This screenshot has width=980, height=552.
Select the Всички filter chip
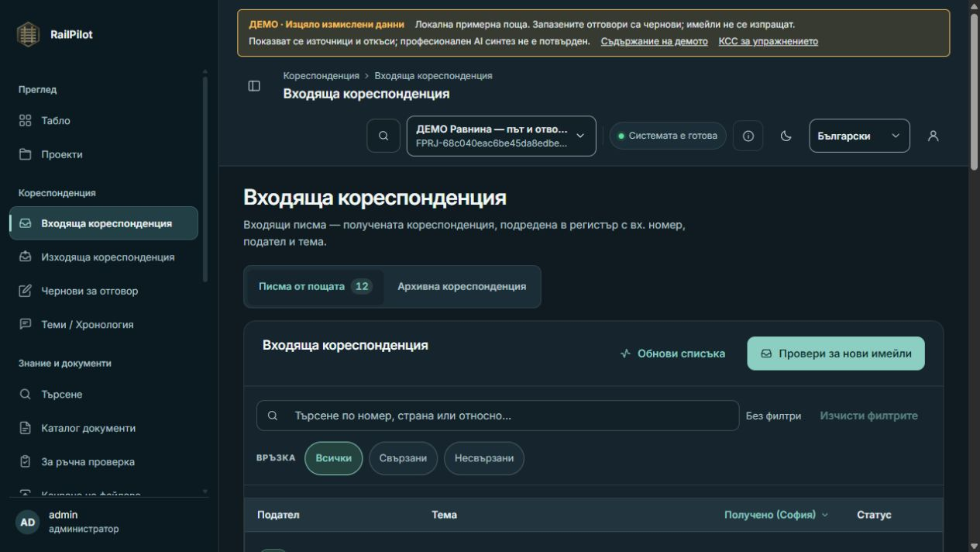click(x=334, y=458)
